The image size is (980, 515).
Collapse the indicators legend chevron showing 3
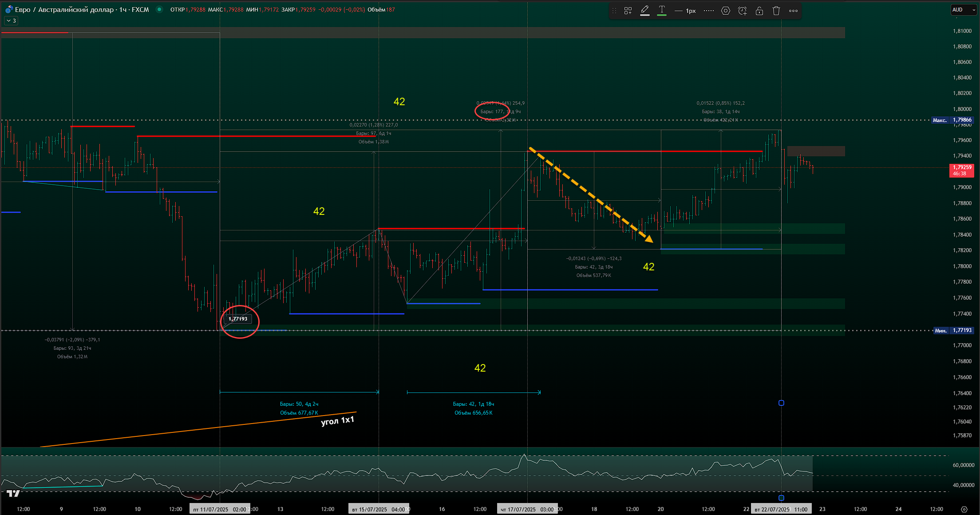point(11,20)
